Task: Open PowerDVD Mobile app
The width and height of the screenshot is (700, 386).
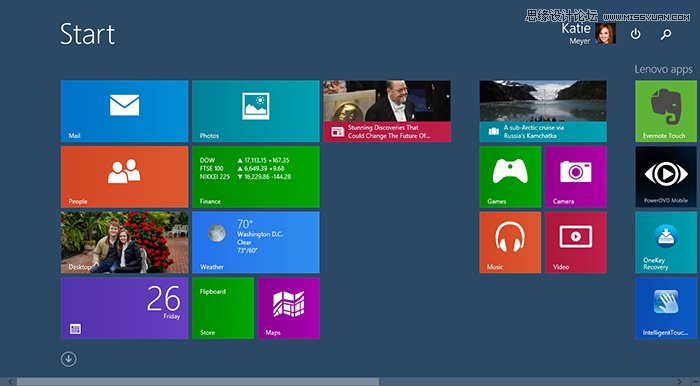Action: pyautogui.click(x=666, y=177)
